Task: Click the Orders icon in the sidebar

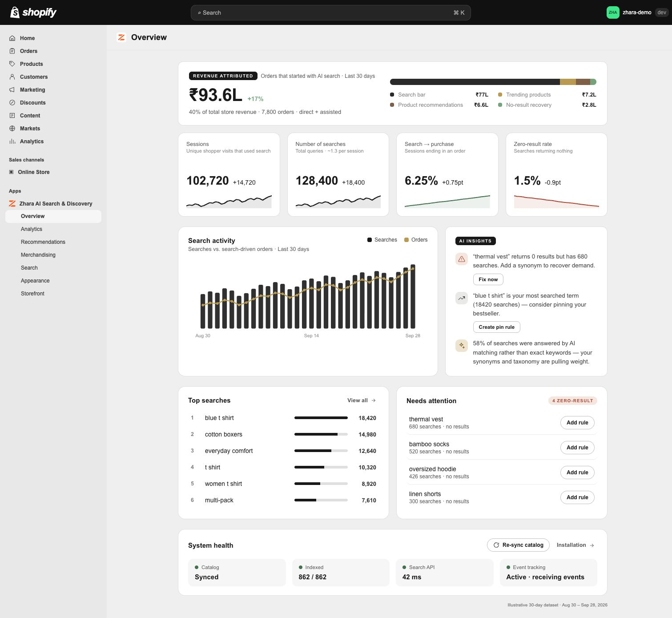Action: pyautogui.click(x=12, y=51)
